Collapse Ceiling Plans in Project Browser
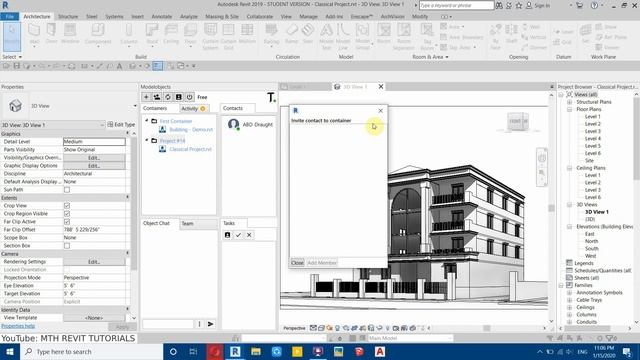 (569, 168)
